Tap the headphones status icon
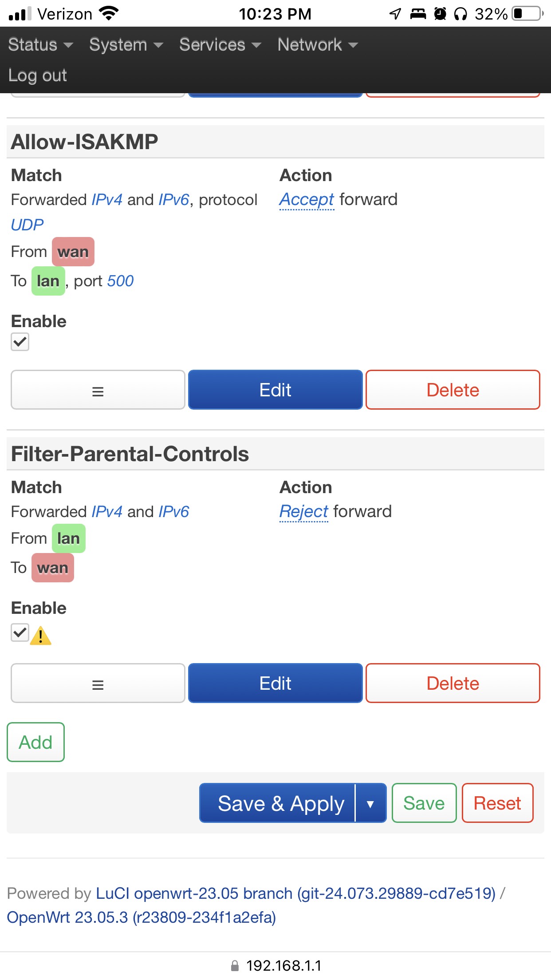This screenshot has height=980, width=551. [460, 14]
